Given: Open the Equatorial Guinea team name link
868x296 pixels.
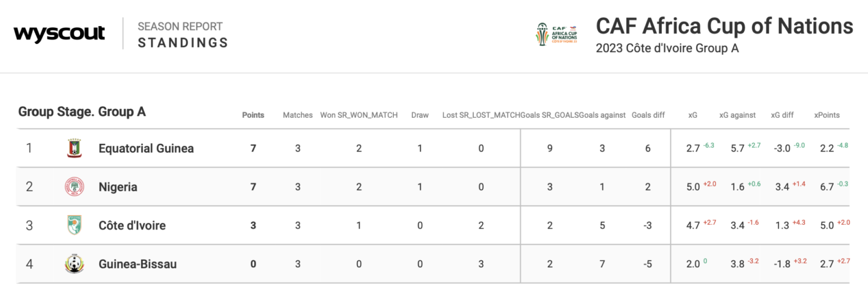Looking at the screenshot, I should click(x=146, y=148).
